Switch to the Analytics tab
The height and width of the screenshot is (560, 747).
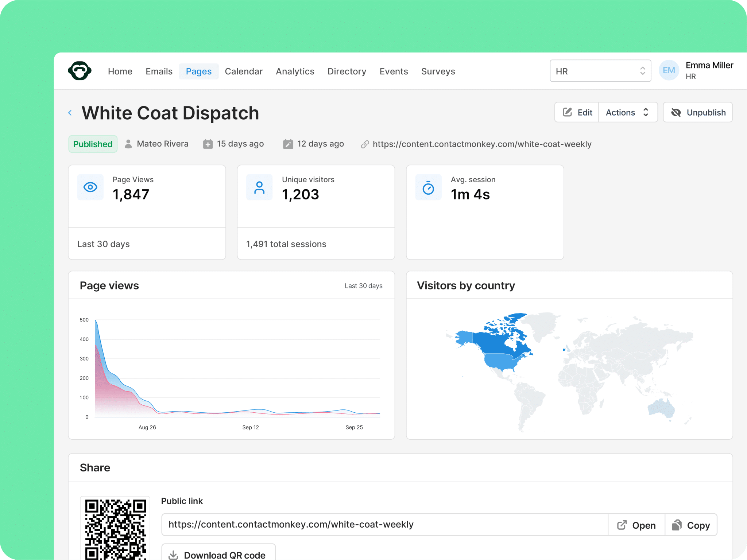pos(295,71)
